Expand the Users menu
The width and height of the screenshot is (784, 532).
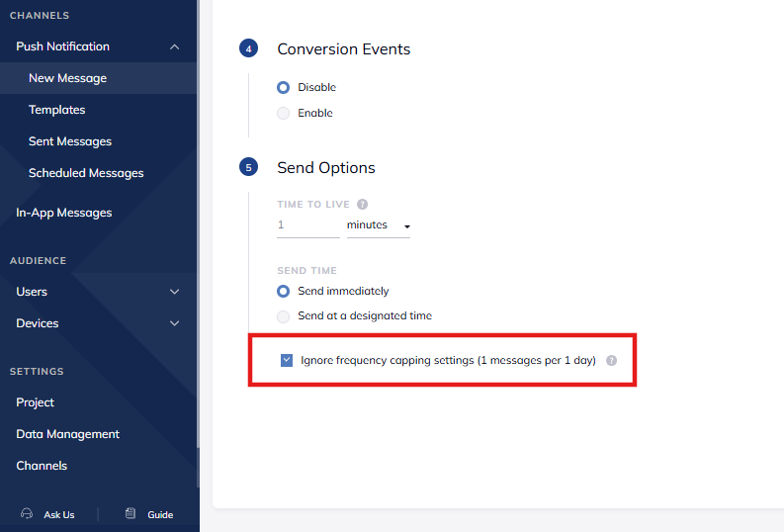click(175, 292)
